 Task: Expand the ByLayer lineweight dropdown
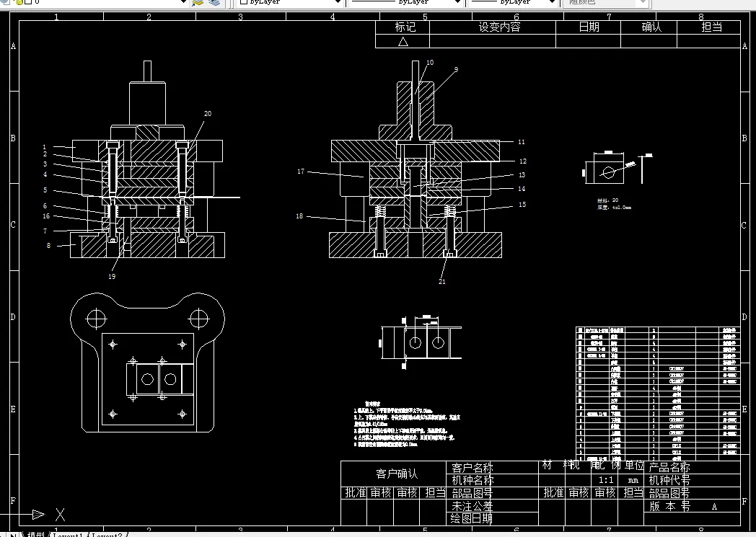(x=552, y=2)
